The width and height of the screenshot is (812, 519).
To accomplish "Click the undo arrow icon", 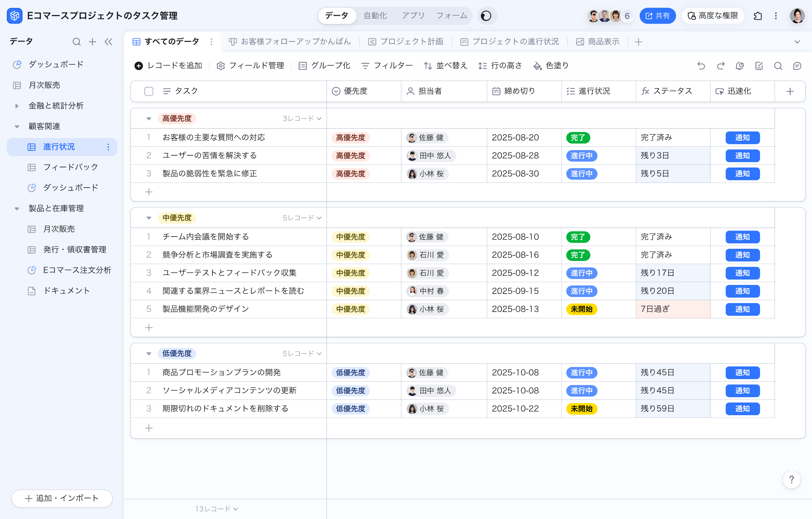I will click(x=701, y=66).
